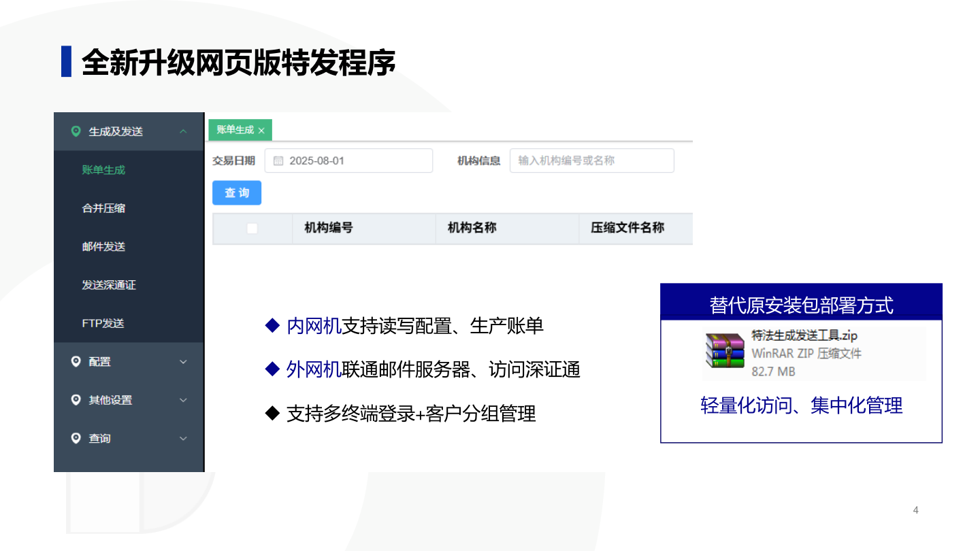This screenshot has width=980, height=551.
Task: Click the location pin icon beside 生成及发送
Action: pos(76,131)
